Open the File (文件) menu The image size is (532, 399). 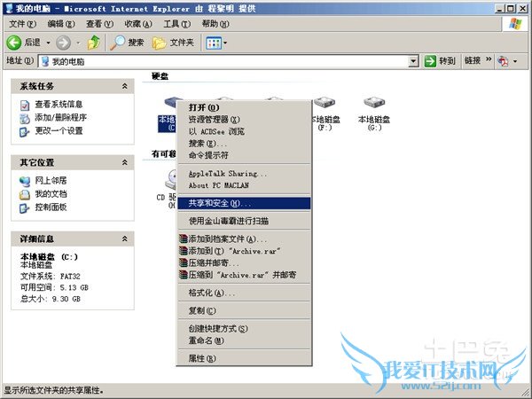[x=22, y=24]
